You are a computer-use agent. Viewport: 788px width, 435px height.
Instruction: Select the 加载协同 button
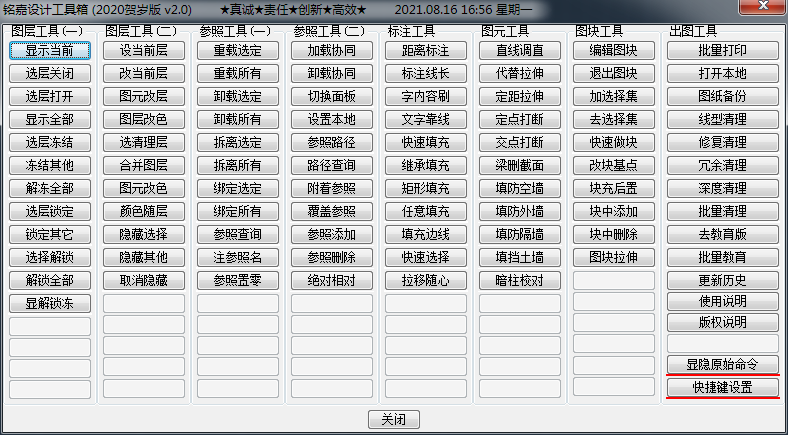(x=332, y=50)
